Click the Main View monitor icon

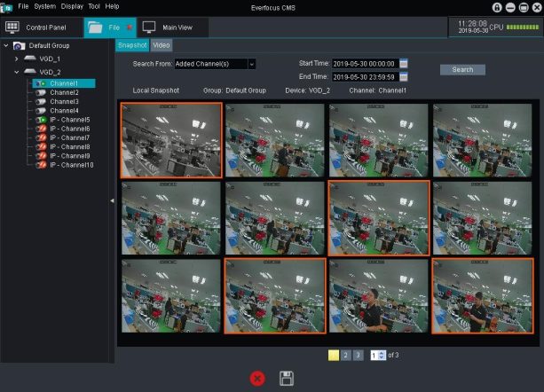click(x=149, y=27)
